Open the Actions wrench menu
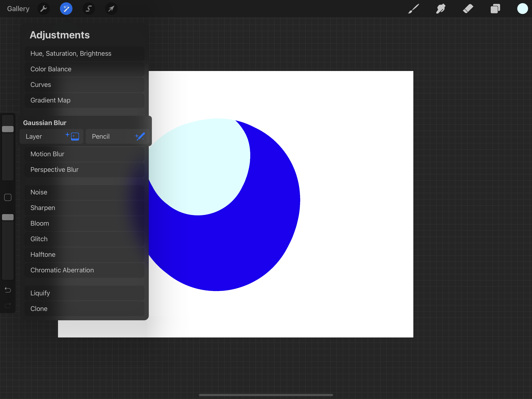The width and height of the screenshot is (532, 399). tap(44, 9)
